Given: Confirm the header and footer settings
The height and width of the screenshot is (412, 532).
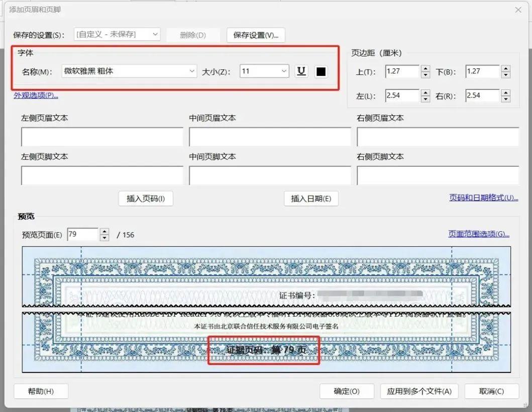Looking at the screenshot, I should coord(347,391).
